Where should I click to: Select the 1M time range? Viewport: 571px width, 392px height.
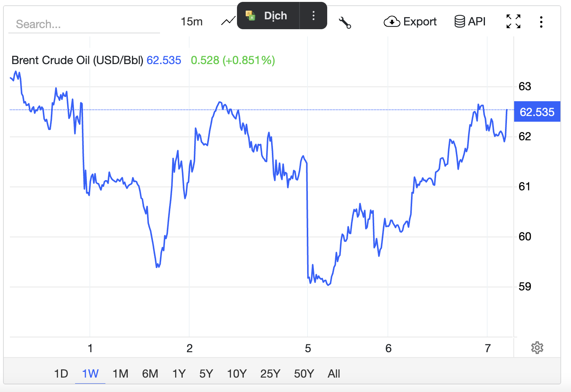click(120, 374)
